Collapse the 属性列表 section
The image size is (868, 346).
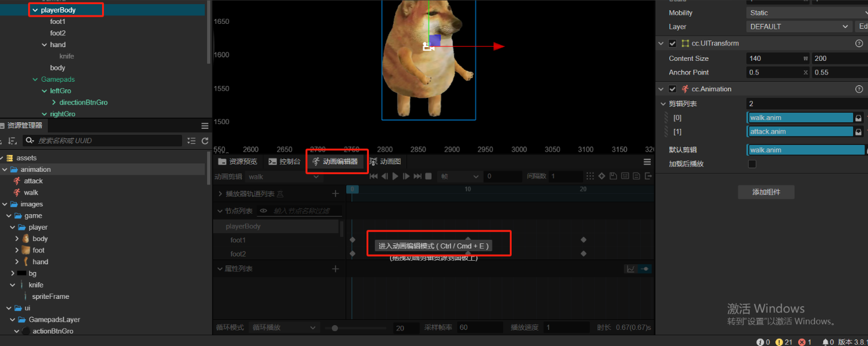coord(220,269)
